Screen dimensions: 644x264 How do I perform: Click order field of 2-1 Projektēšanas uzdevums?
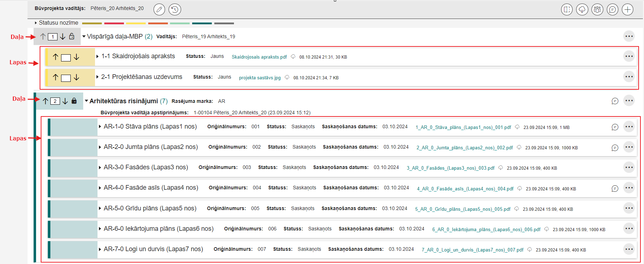coord(66,78)
